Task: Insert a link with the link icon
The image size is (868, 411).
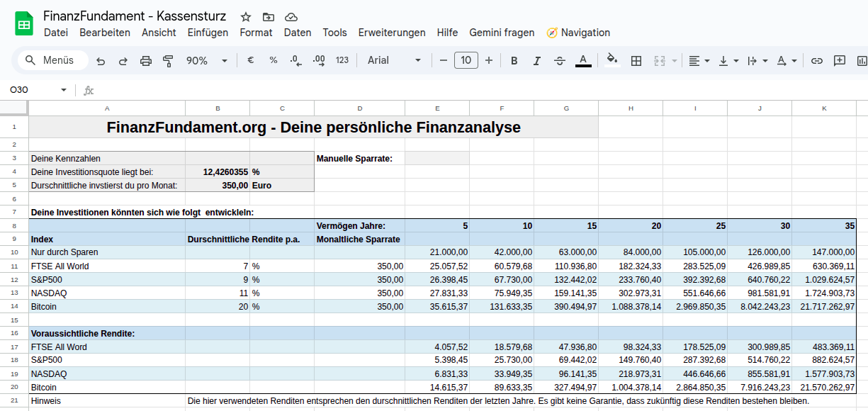Action: (817, 61)
